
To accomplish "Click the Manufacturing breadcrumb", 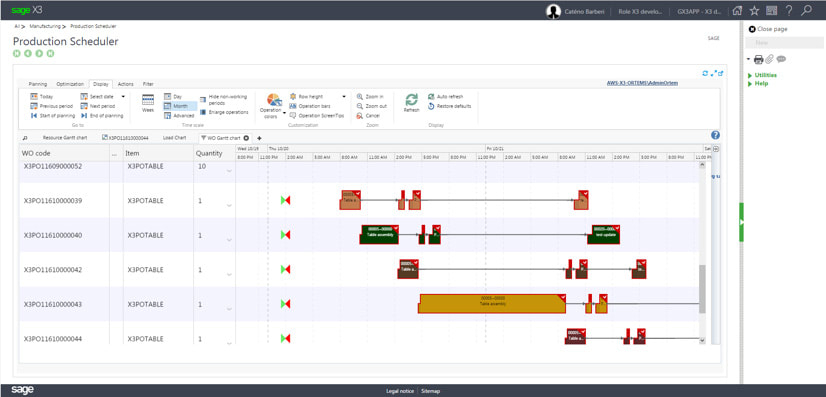I will coord(44,26).
